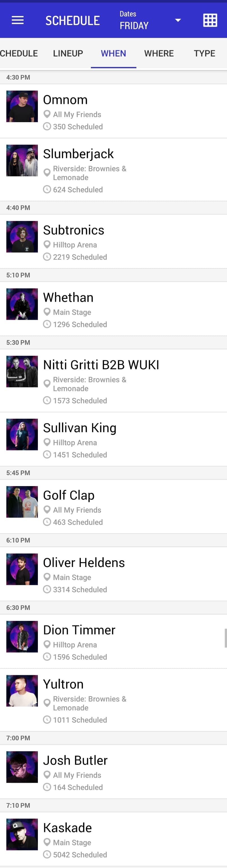This screenshot has width=227, height=868.
Task: Open Slumberjack artist photo
Action: [x=22, y=161]
